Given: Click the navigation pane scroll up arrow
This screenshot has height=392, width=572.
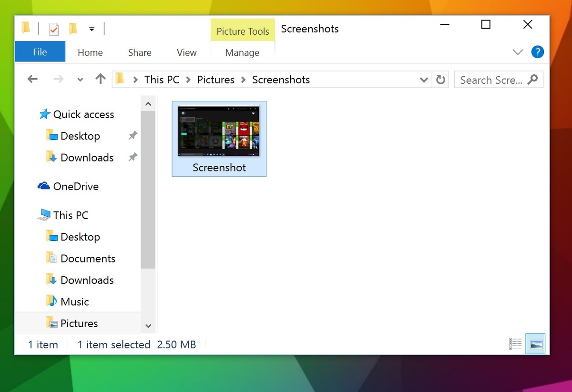Looking at the screenshot, I should pos(148,103).
